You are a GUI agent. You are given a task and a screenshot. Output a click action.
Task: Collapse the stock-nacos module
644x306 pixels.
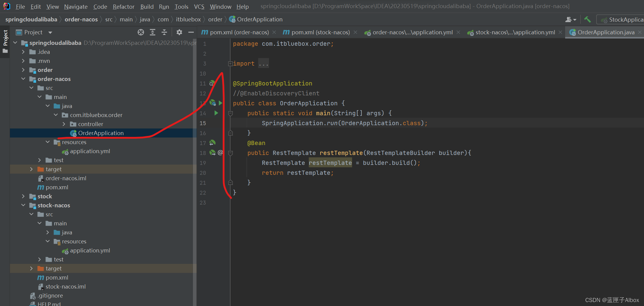pos(23,205)
